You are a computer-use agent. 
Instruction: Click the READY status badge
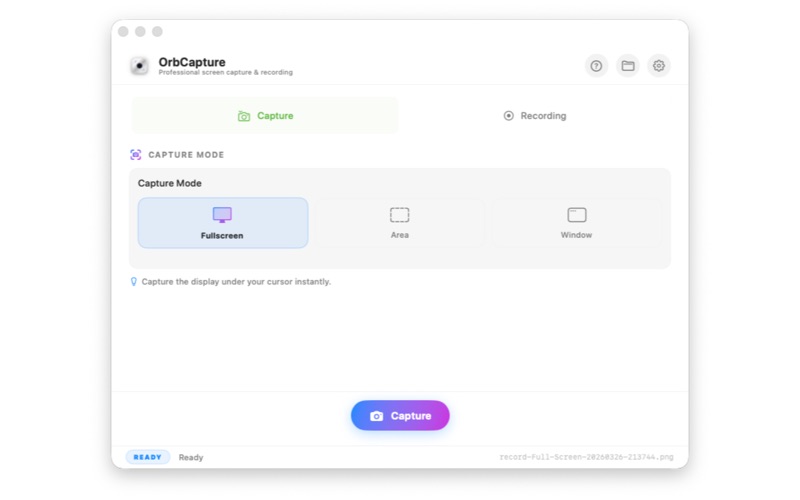(147, 457)
